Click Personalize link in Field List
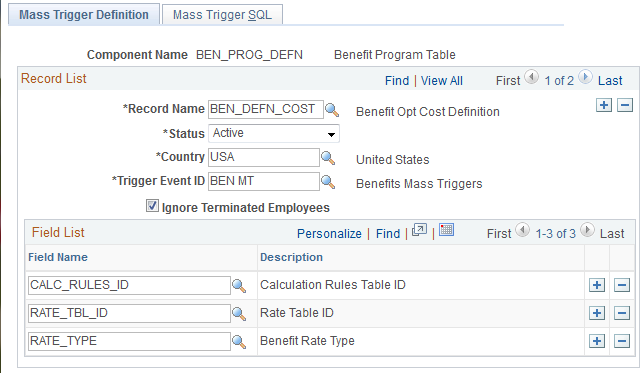This screenshot has height=373, width=644. click(x=329, y=234)
